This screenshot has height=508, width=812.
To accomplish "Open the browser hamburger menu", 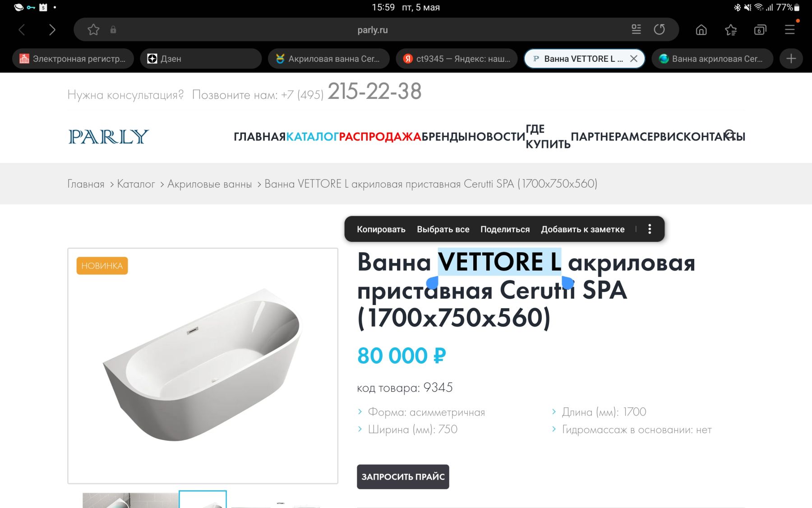I will 790,30.
